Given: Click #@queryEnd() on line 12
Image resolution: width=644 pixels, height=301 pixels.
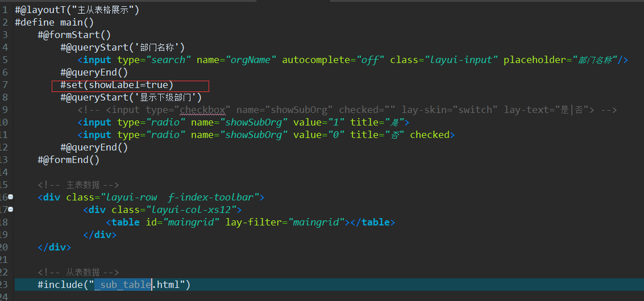Looking at the screenshot, I should click(94, 148).
